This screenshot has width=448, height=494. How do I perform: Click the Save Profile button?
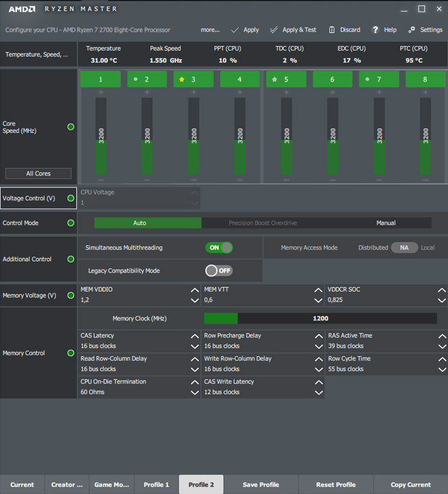[261, 484]
